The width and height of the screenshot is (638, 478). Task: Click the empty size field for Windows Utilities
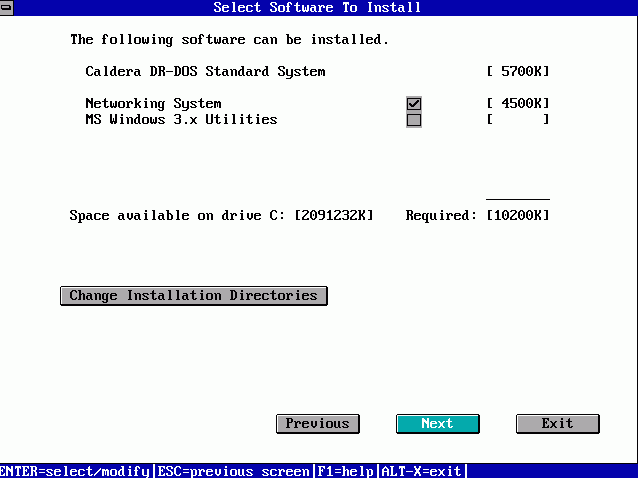tap(518, 120)
